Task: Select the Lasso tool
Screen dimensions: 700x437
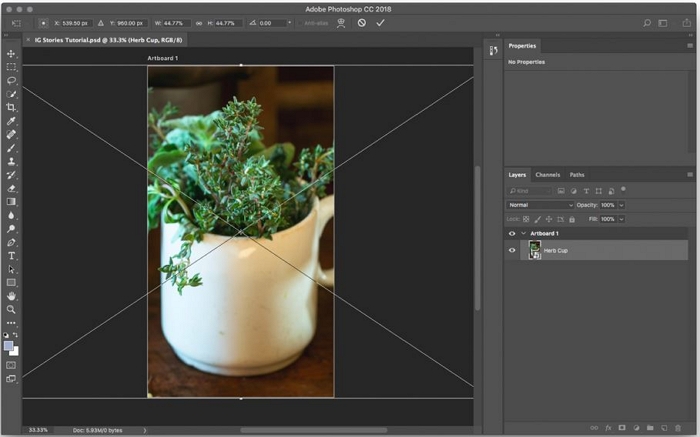Action: [11, 80]
